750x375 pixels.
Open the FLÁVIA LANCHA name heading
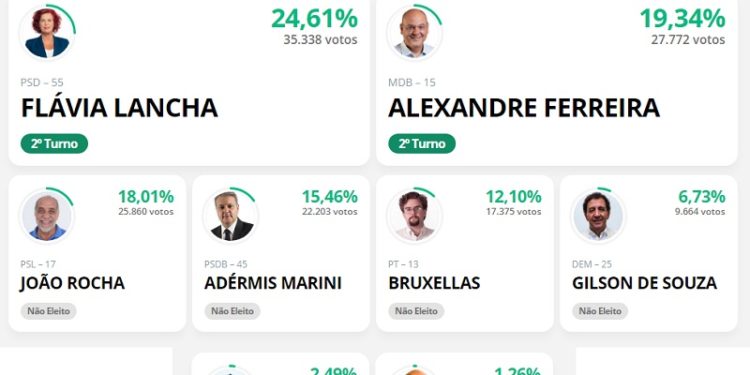(x=119, y=108)
